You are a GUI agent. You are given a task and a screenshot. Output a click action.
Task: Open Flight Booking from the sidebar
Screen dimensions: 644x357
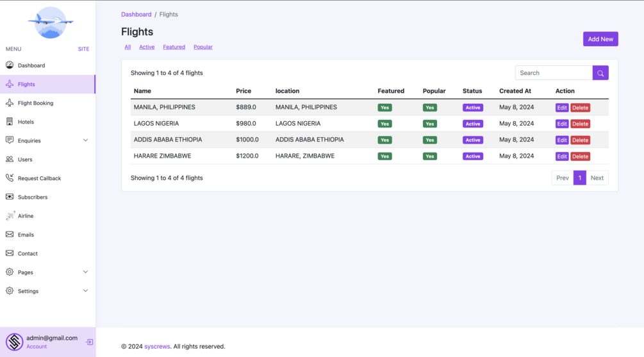pos(35,103)
